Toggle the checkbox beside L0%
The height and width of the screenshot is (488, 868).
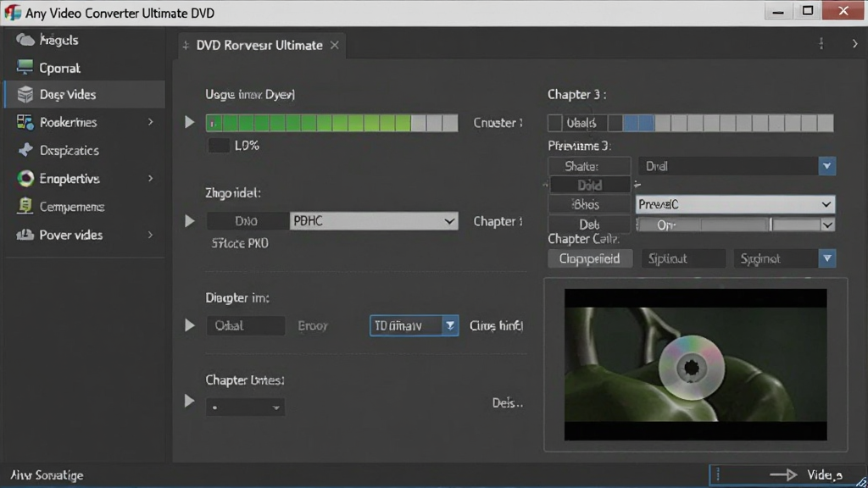coord(218,146)
